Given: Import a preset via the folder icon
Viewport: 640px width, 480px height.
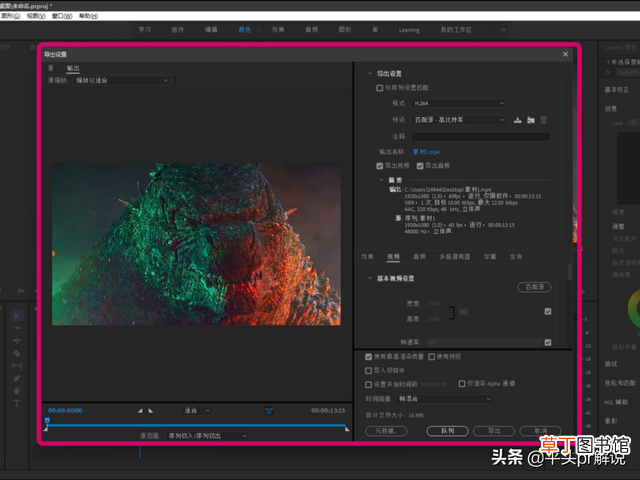Looking at the screenshot, I should click(531, 120).
